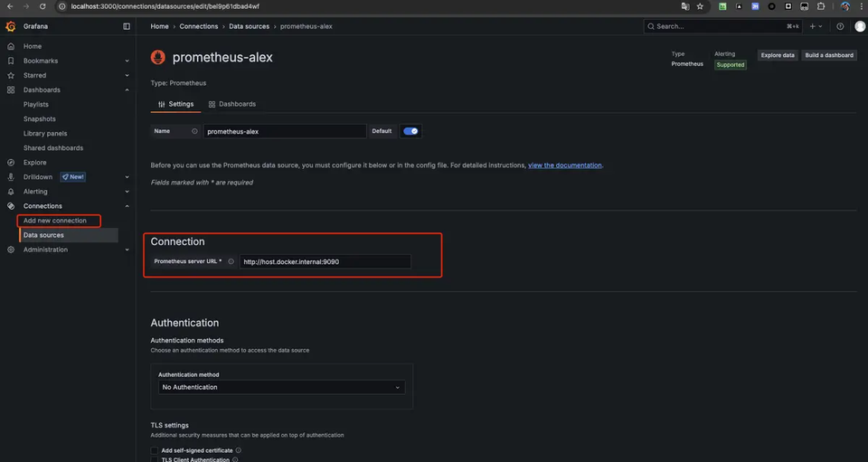Click the Explore data button
The image size is (868, 462).
[x=778, y=55]
